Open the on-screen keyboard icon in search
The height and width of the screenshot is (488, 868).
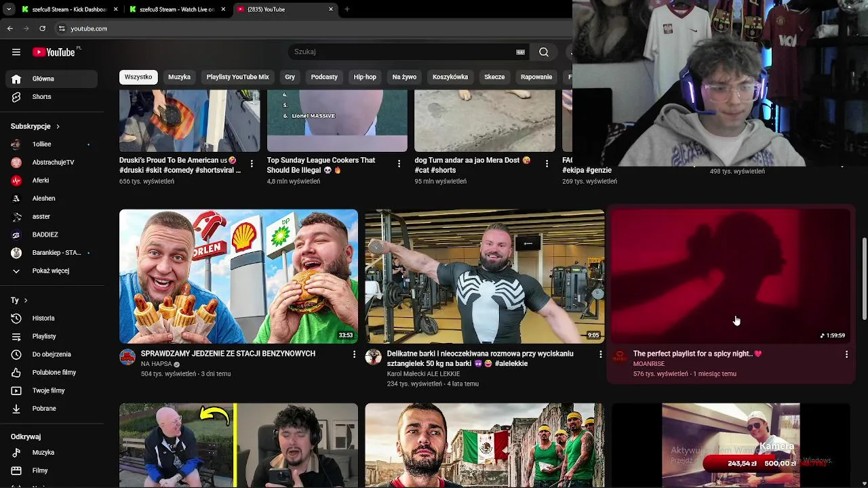(x=521, y=52)
